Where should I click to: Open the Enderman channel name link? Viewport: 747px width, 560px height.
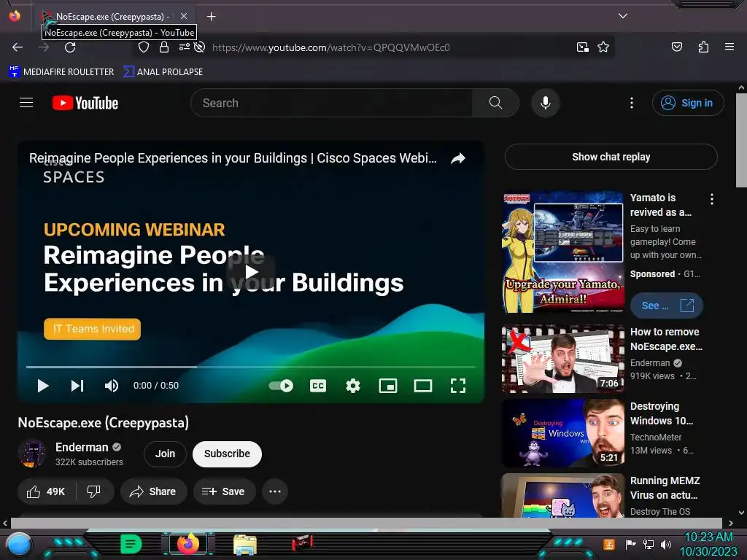click(x=82, y=447)
